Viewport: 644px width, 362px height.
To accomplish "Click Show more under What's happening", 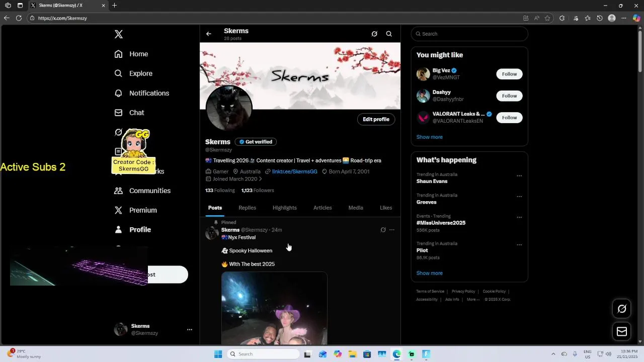I will (430, 273).
